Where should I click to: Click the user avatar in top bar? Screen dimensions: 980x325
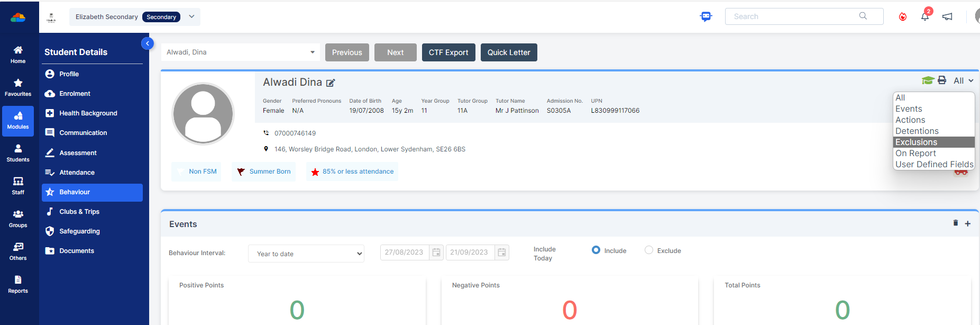tap(977, 16)
